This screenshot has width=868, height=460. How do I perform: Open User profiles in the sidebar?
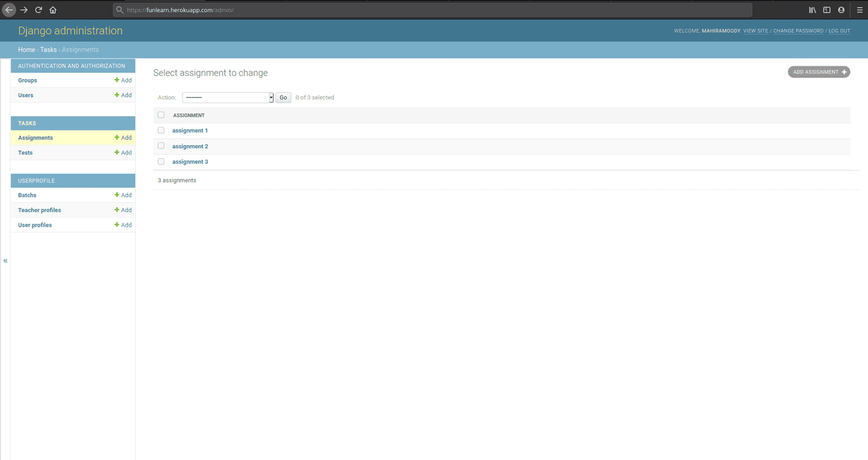[x=35, y=225]
